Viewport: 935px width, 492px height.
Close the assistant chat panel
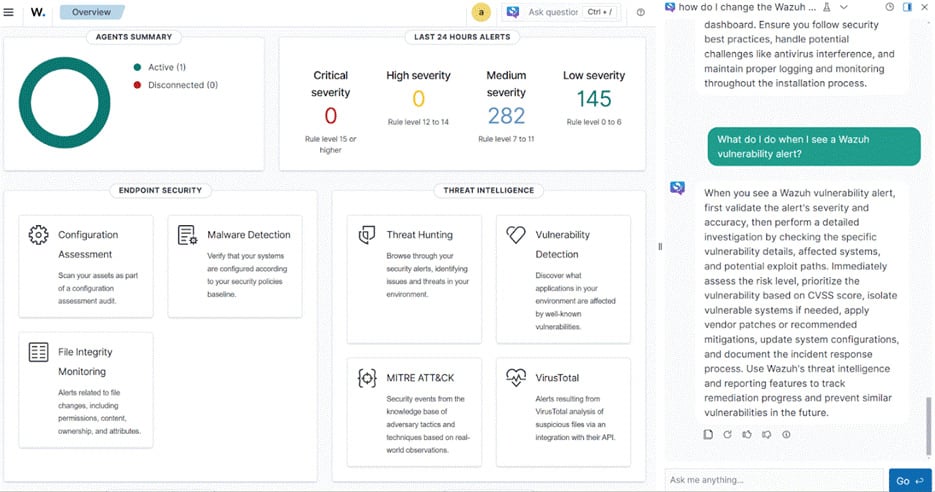925,7
